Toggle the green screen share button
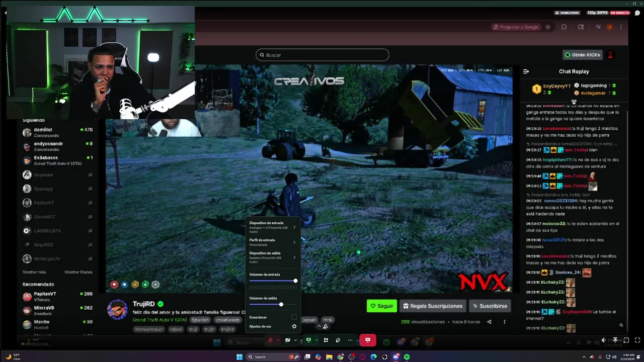The height and width of the screenshot is (362, 644). click(x=308, y=340)
